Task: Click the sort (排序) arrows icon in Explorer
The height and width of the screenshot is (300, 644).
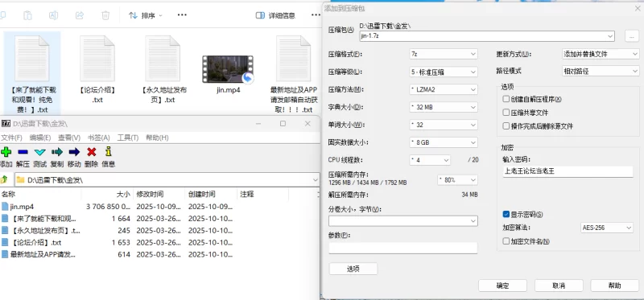Action: click(x=133, y=15)
